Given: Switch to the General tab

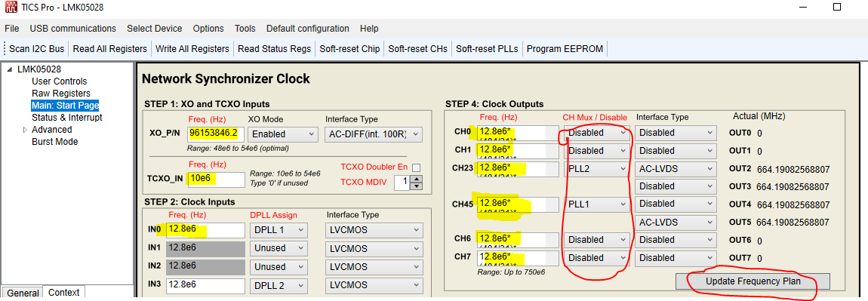Looking at the screenshot, I should click(x=23, y=293).
